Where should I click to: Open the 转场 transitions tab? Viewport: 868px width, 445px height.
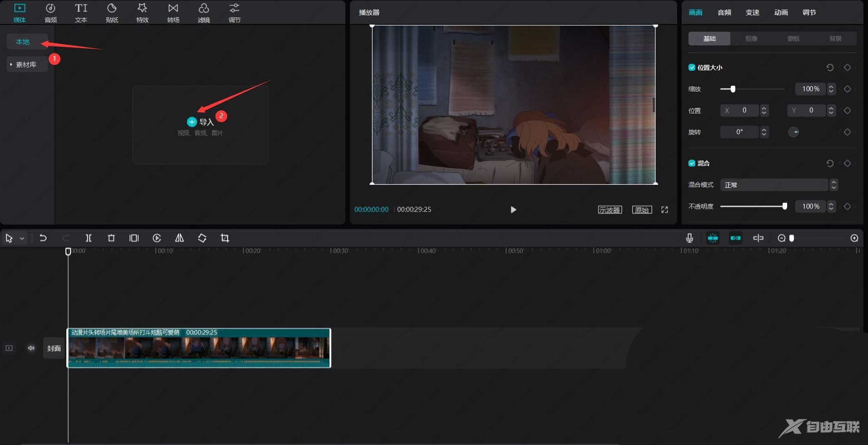point(173,13)
